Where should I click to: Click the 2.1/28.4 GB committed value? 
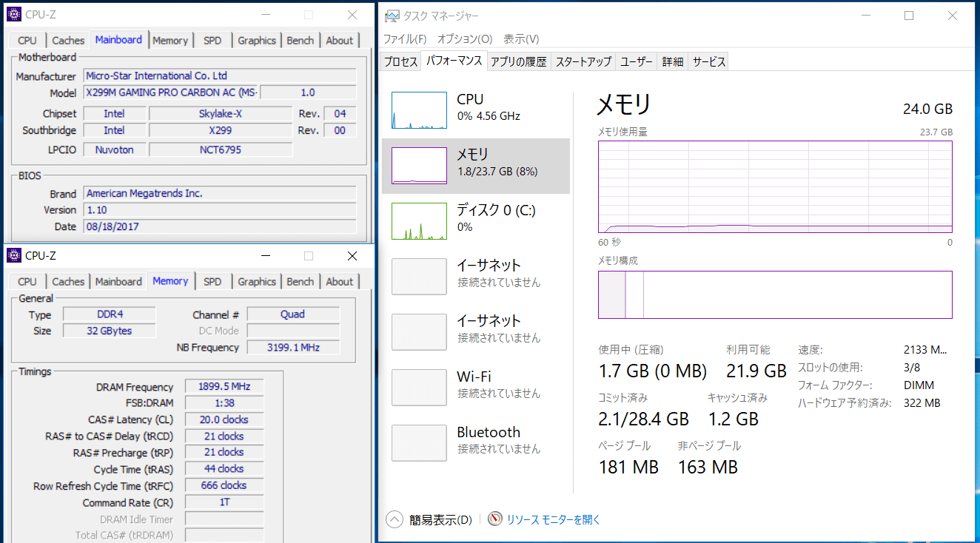coord(643,419)
